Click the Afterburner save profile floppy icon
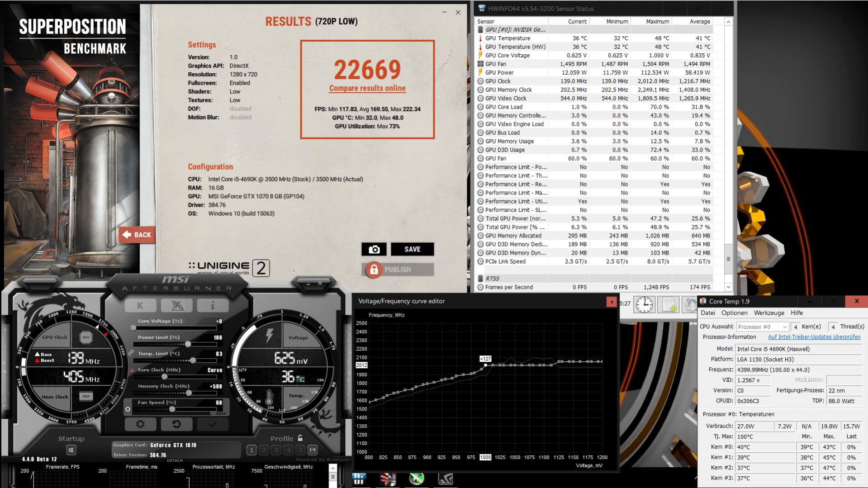Image resolution: width=868 pixels, height=488 pixels. pos(313,450)
